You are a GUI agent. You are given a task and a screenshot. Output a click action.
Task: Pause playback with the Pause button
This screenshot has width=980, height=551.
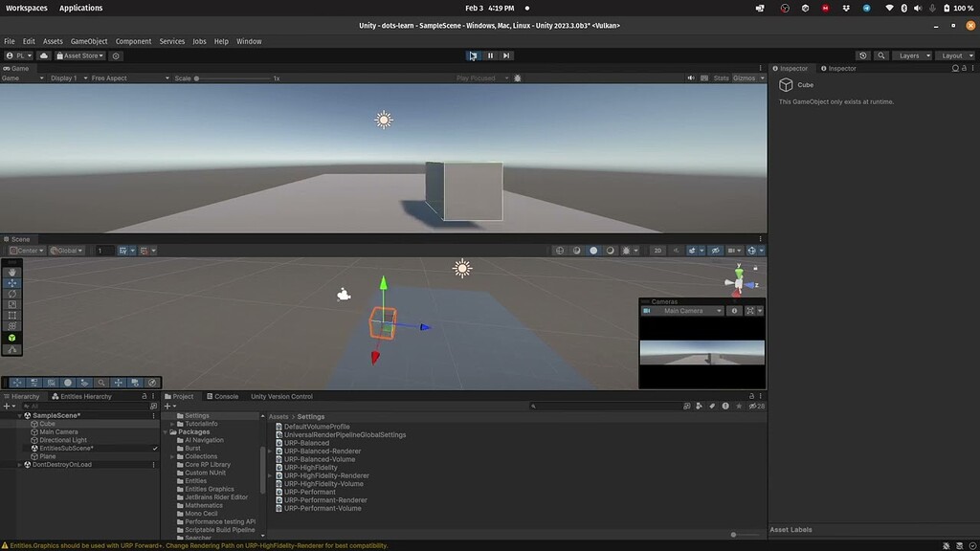(489, 55)
